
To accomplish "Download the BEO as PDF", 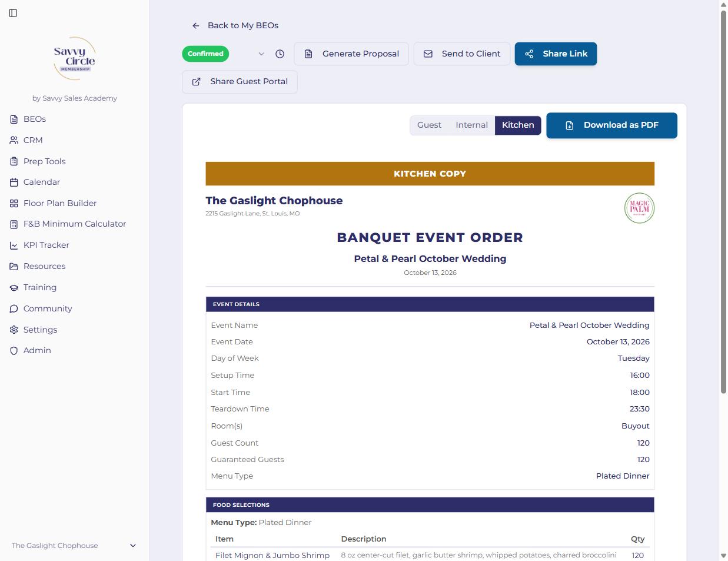I will click(x=611, y=125).
